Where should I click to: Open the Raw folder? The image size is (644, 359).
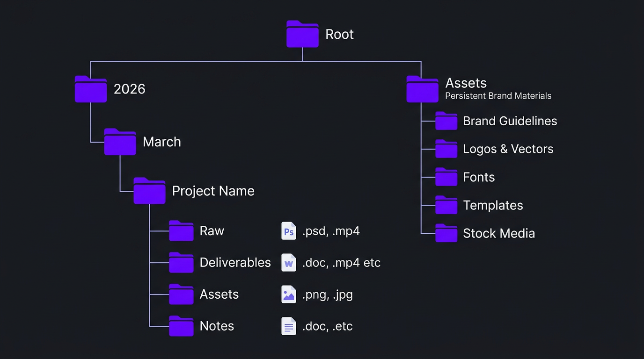(181, 230)
